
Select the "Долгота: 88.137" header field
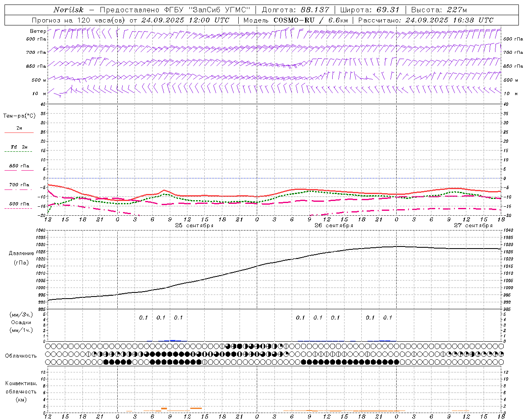295,10
